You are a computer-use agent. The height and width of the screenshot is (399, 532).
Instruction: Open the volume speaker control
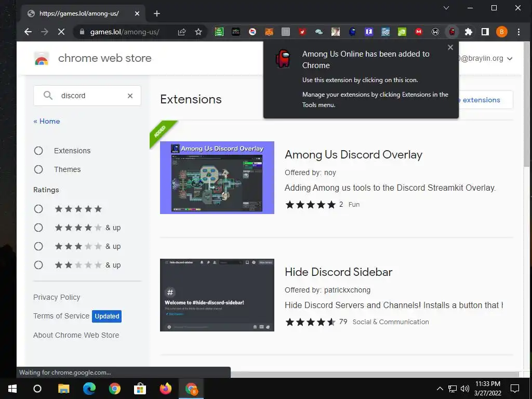tap(465, 389)
